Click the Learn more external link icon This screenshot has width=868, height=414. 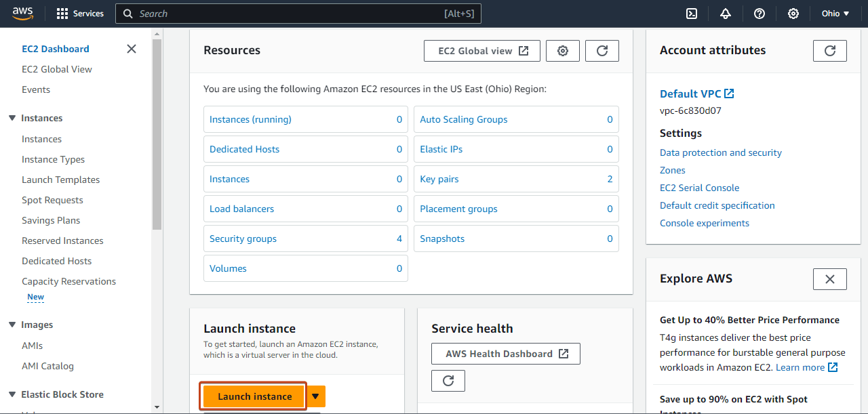coord(833,367)
